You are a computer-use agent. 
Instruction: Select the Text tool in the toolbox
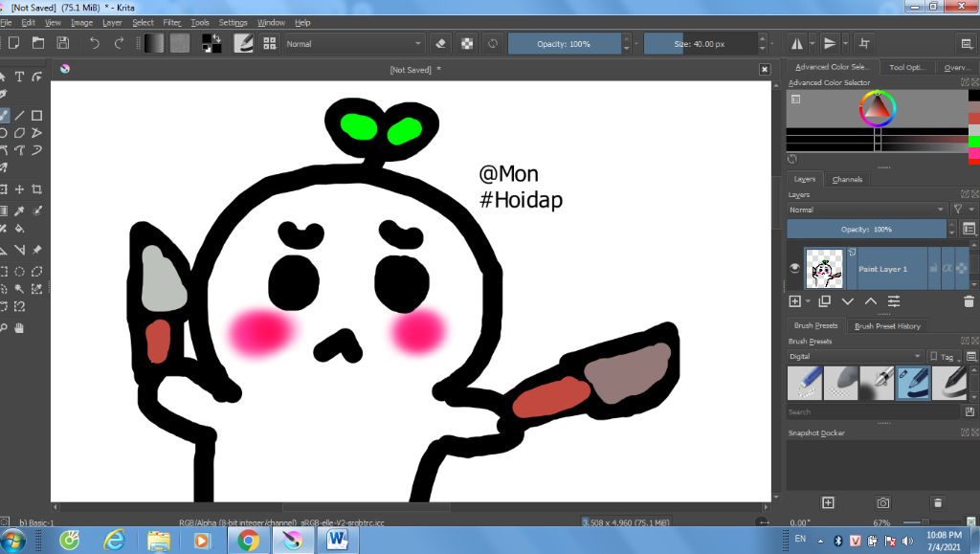click(x=19, y=77)
